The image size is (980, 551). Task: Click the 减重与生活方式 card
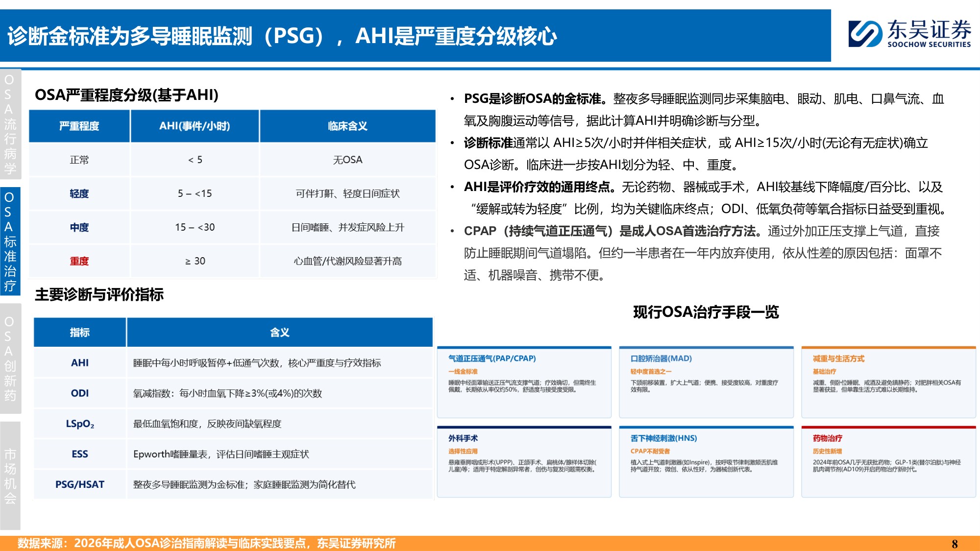pyautogui.click(x=888, y=382)
